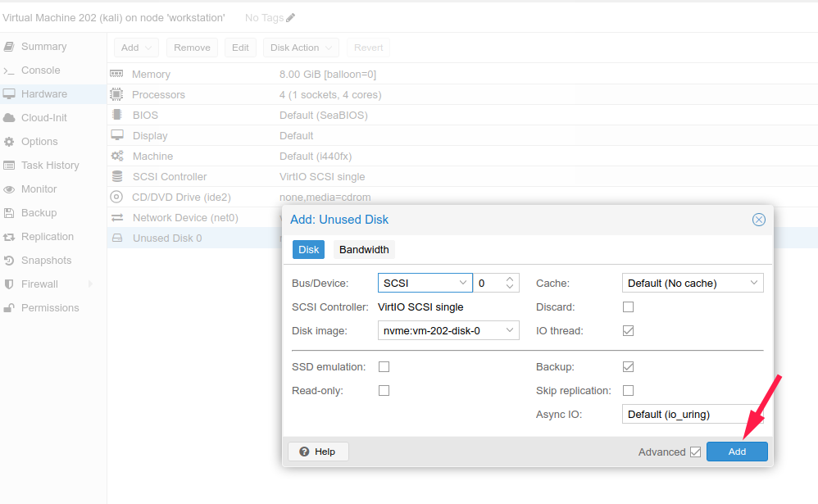
Task: Enable the Discard checkbox
Action: click(629, 307)
